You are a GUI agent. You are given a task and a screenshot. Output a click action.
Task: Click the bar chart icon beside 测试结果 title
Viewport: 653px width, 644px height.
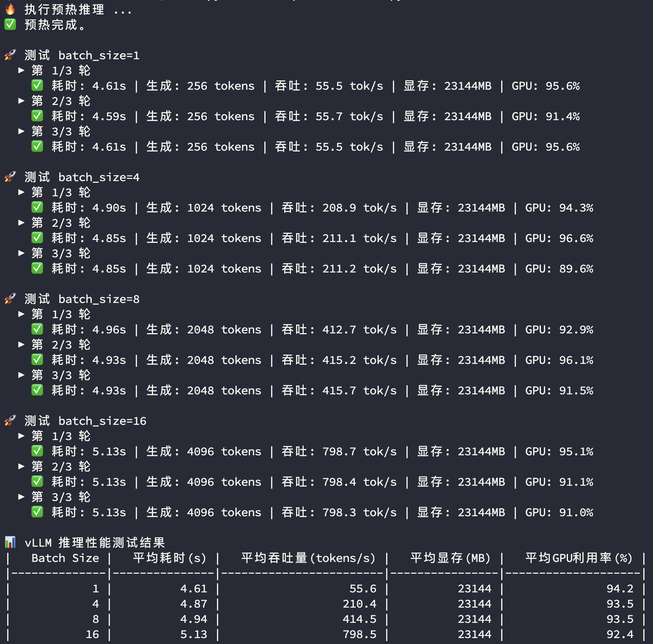9,542
